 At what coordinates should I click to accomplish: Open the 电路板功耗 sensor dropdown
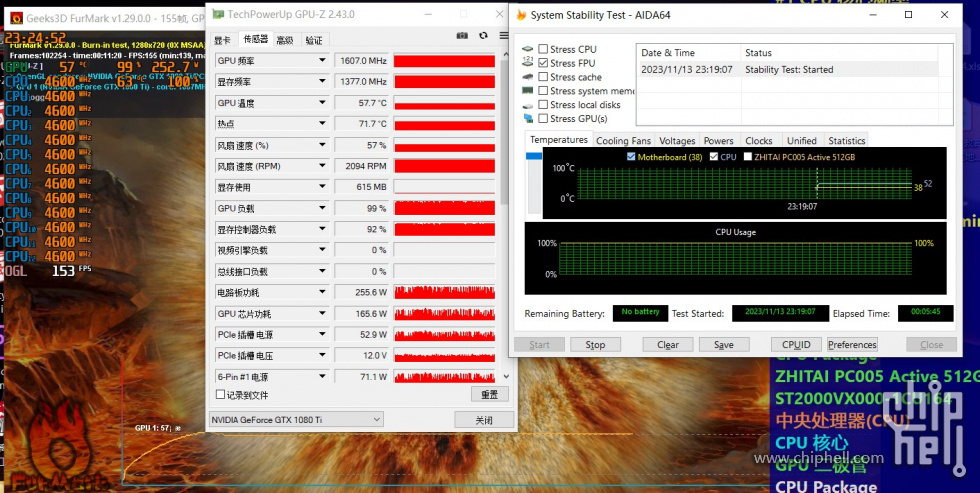click(322, 292)
